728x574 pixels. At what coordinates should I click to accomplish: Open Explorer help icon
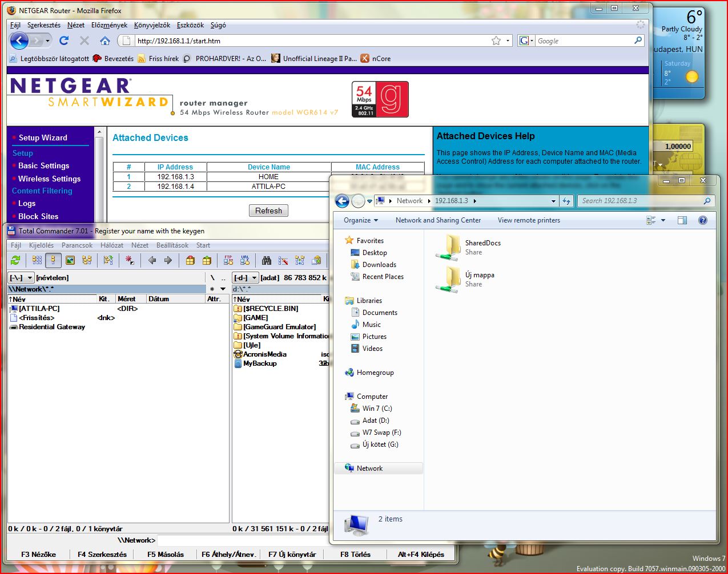(x=703, y=220)
